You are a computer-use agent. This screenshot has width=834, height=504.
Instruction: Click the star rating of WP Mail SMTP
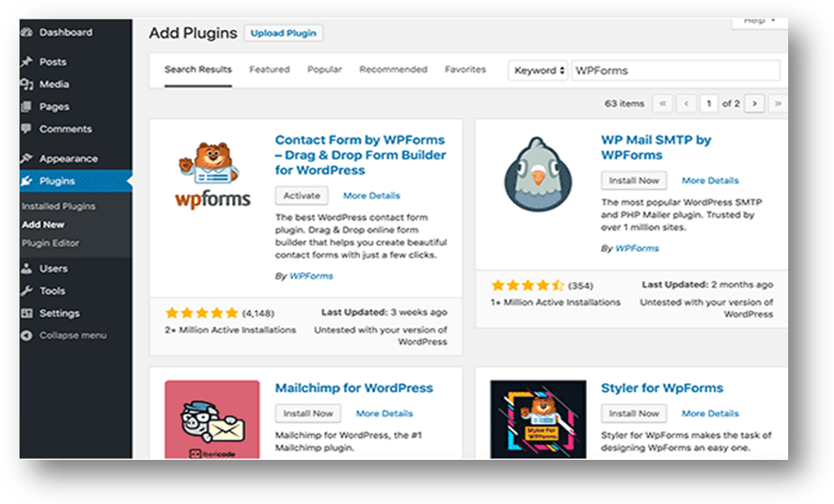527,285
